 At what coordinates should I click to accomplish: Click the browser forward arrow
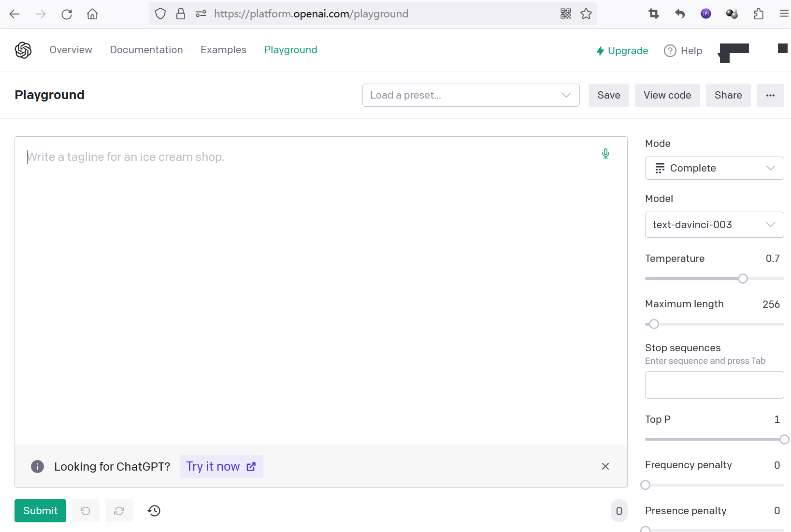(41, 14)
